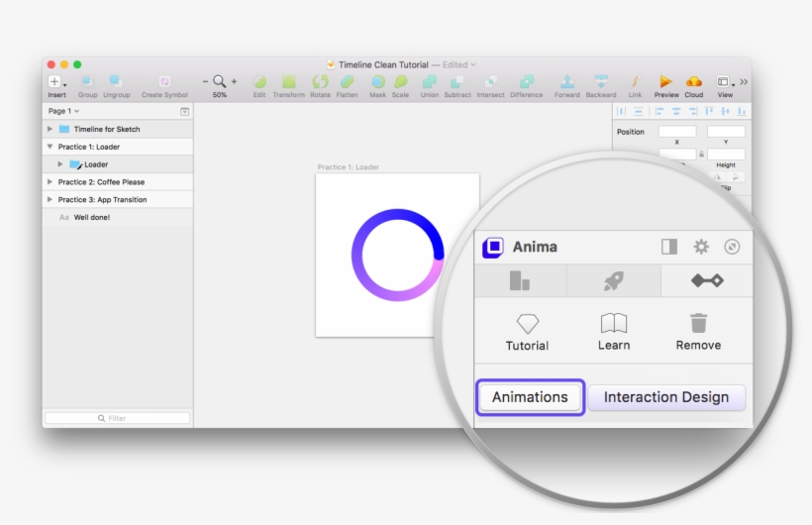Click the Anima Remove trash button
The height and width of the screenshot is (525, 812).
[698, 332]
